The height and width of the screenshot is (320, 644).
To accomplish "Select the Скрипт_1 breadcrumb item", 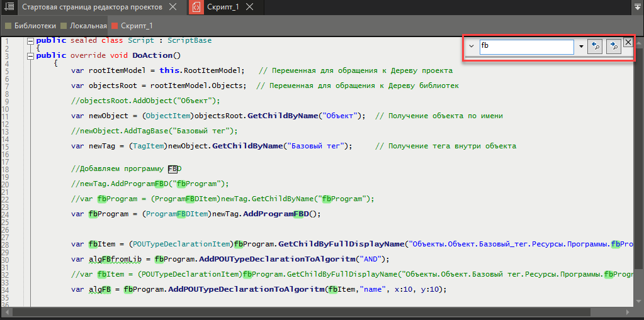I will [137, 26].
